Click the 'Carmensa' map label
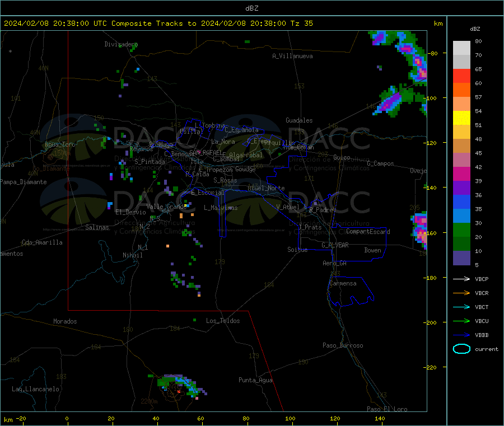 pos(343,283)
